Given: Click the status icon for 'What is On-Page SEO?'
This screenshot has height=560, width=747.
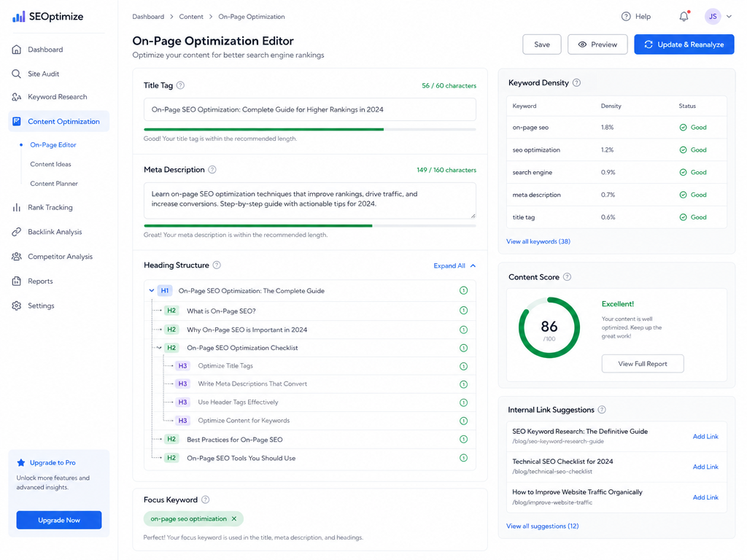Looking at the screenshot, I should (463, 311).
